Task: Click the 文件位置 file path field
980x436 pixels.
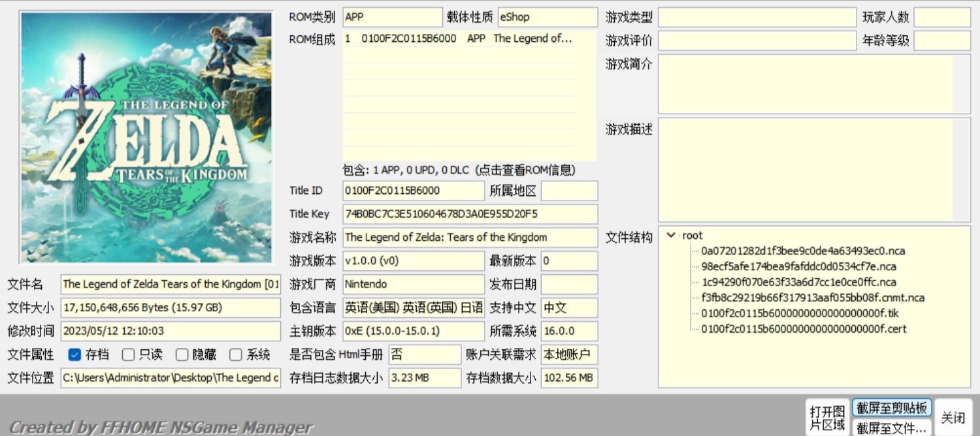Action: [171, 378]
